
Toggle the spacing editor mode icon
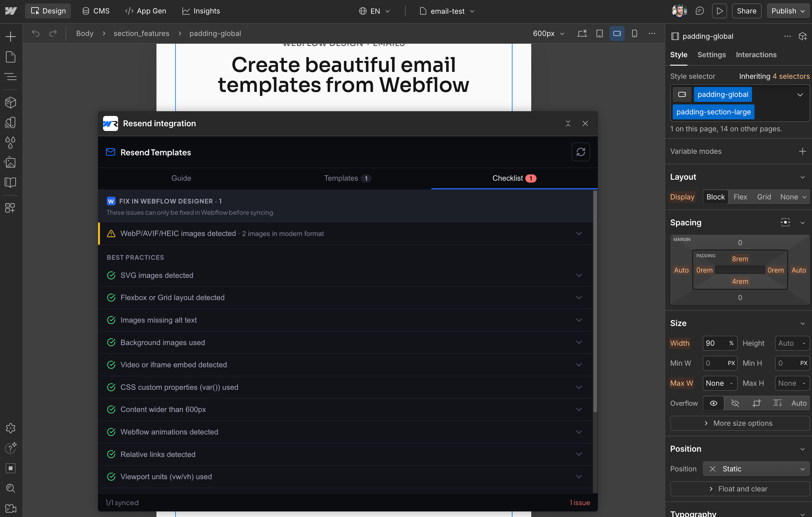(785, 222)
